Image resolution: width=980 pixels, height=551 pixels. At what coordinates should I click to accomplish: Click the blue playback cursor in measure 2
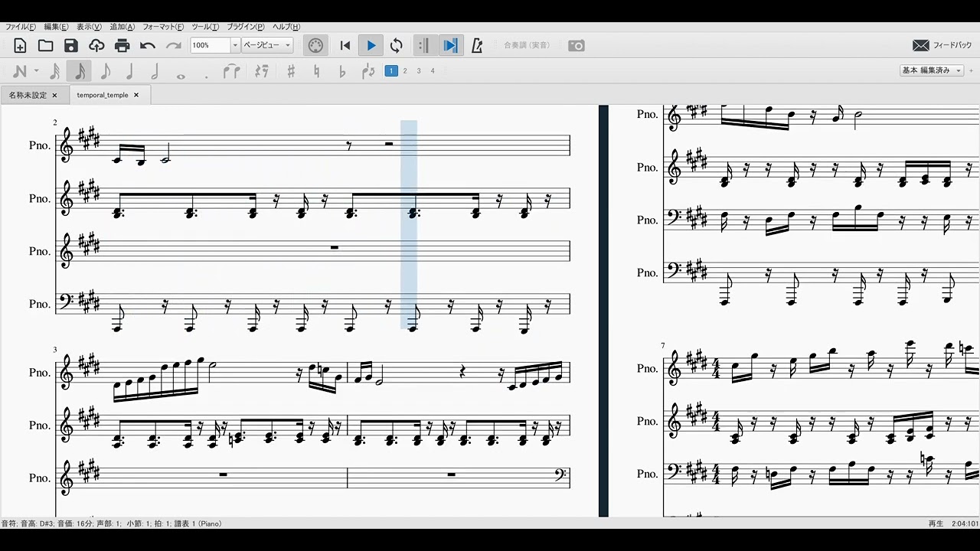point(409,224)
